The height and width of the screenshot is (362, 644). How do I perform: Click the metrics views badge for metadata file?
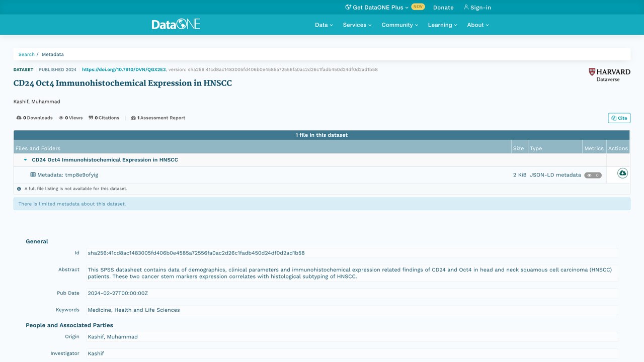tap(593, 175)
